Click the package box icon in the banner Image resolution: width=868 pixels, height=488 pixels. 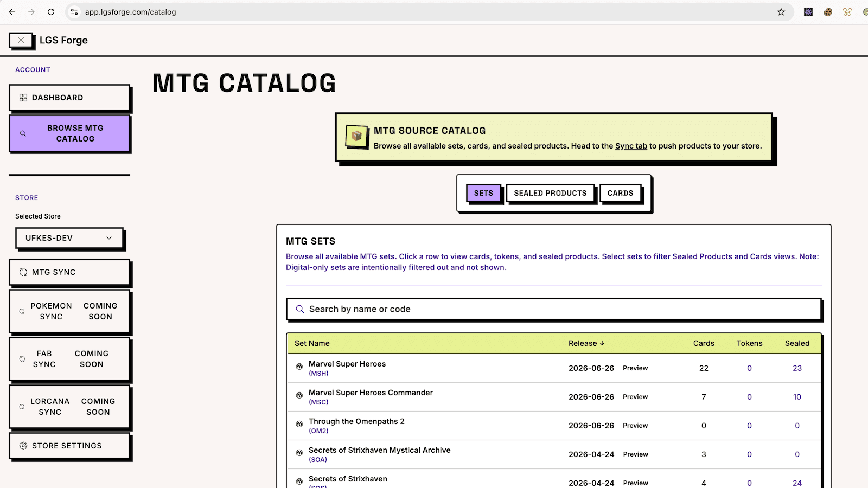pos(357,136)
